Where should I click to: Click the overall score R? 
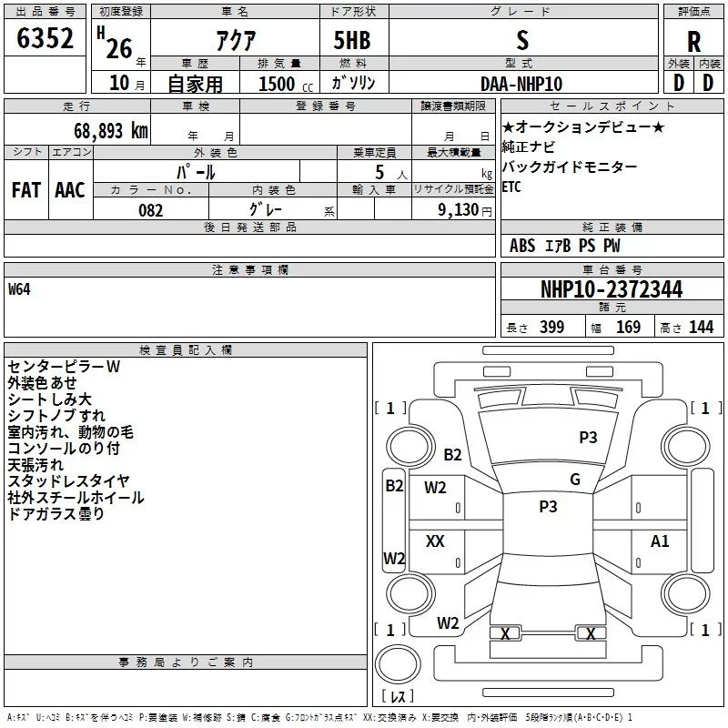pos(693,41)
